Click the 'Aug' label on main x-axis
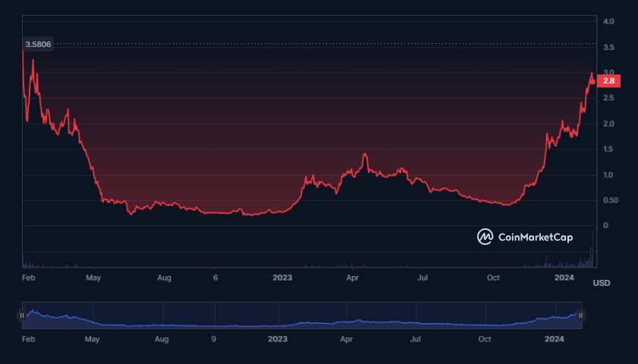 [165, 278]
